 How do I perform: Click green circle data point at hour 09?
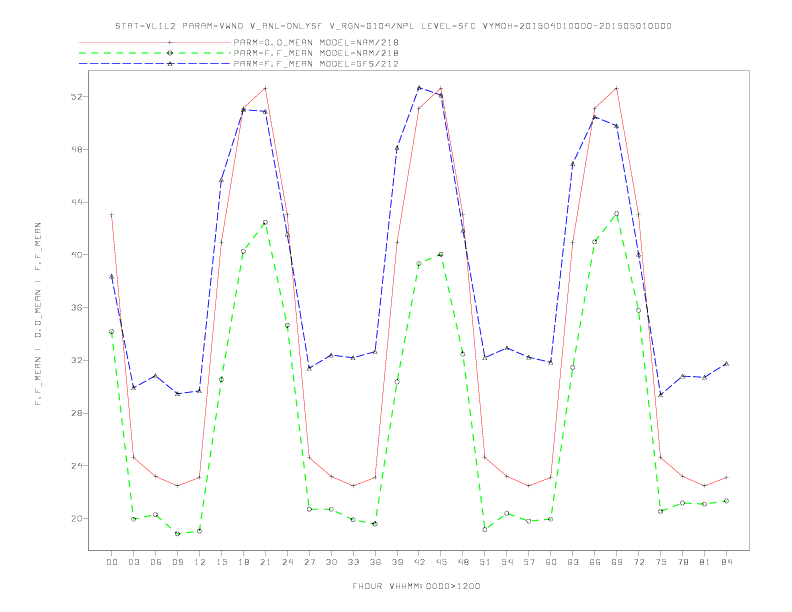177,534
